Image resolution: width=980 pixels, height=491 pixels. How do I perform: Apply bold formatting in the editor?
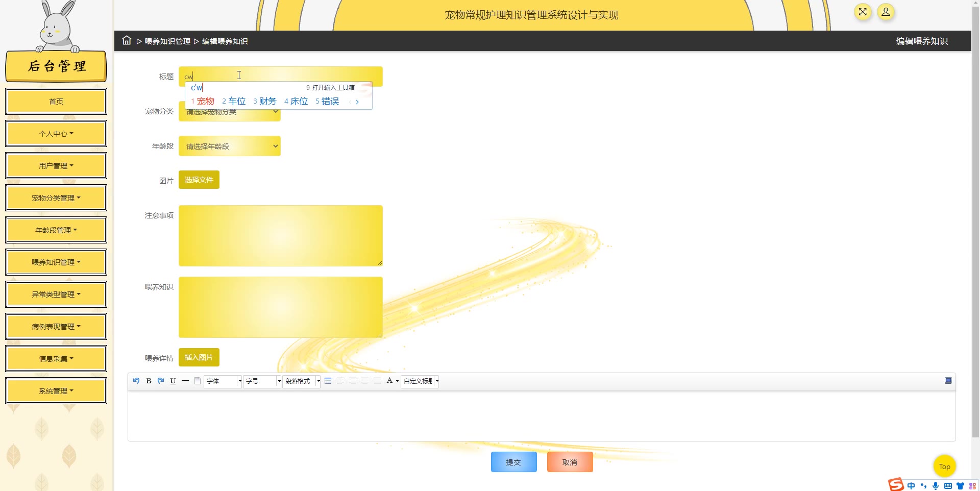point(149,381)
